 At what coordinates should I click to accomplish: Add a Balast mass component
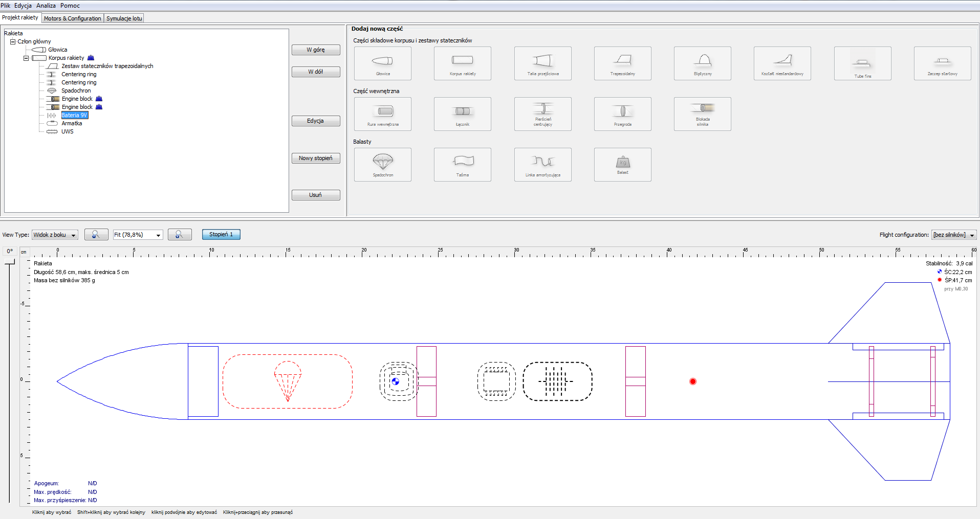(x=622, y=165)
